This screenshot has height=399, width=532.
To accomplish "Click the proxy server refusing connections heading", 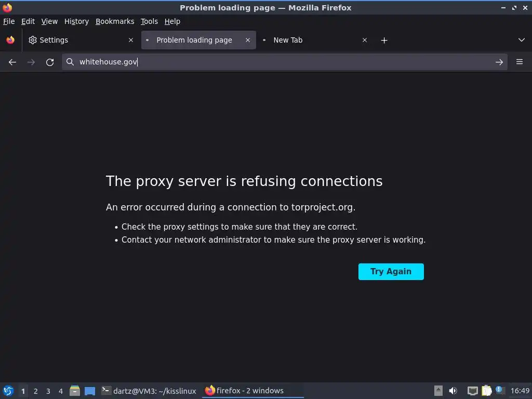I will 244,181.
